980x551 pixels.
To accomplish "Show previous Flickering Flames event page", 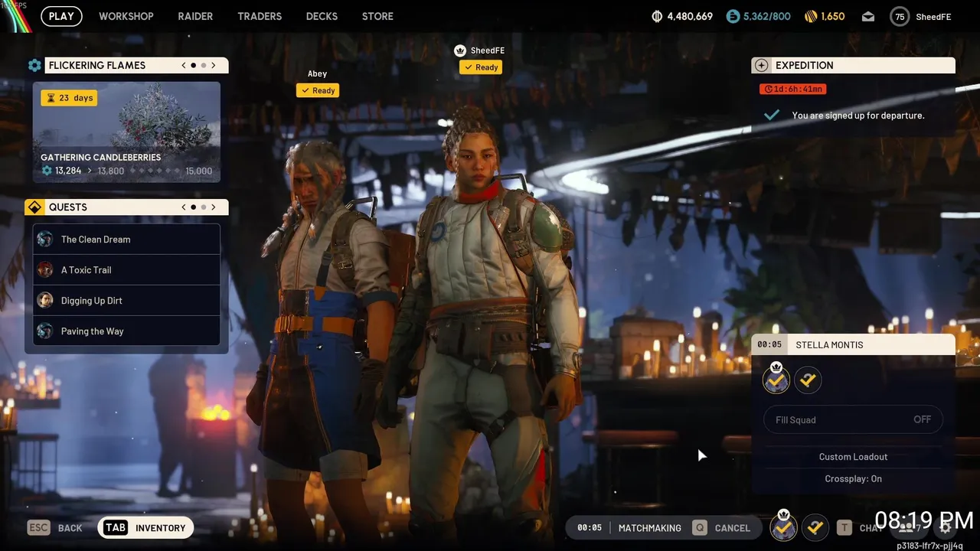I will [x=184, y=65].
